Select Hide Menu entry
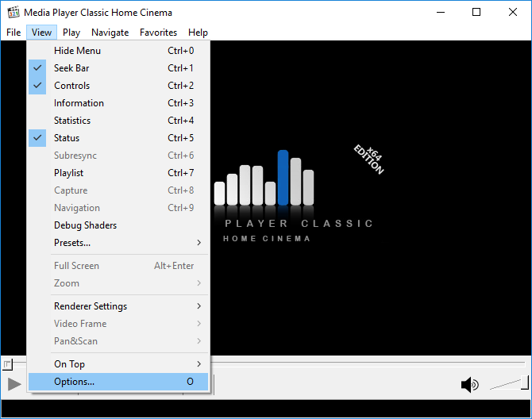The height and width of the screenshot is (419, 532). (118, 51)
